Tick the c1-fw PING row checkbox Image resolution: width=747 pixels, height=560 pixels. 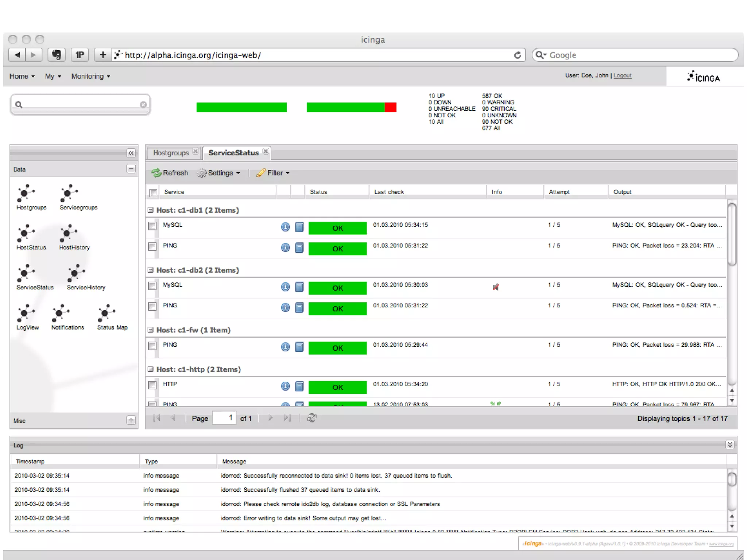tap(152, 346)
